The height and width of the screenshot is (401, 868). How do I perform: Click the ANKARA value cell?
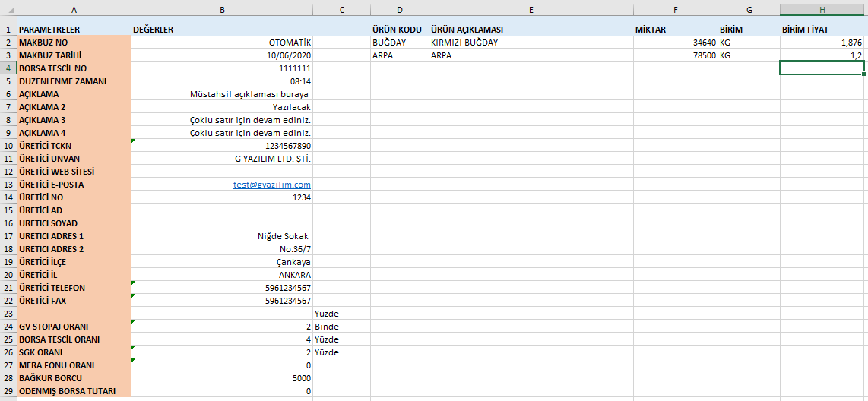coord(221,275)
